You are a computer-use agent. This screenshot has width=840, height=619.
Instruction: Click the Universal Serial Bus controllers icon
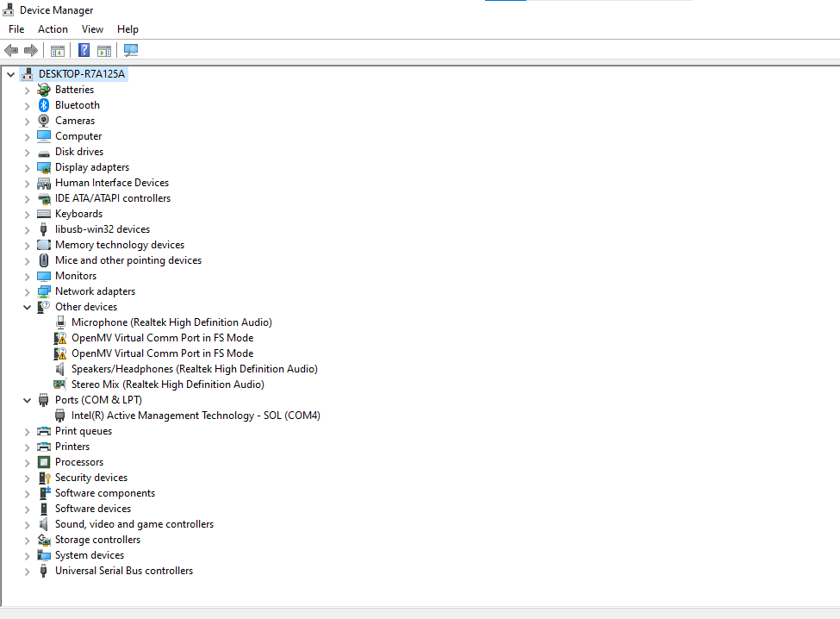44,571
